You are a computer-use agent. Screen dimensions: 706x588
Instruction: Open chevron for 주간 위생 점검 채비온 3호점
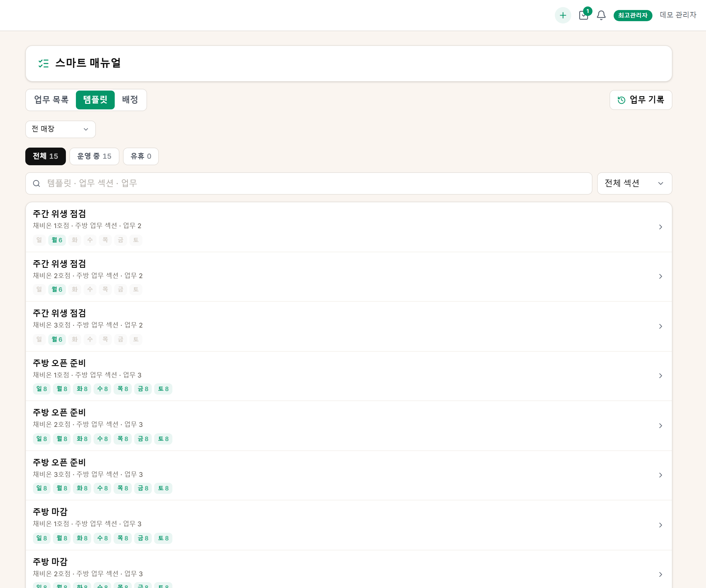(660, 326)
